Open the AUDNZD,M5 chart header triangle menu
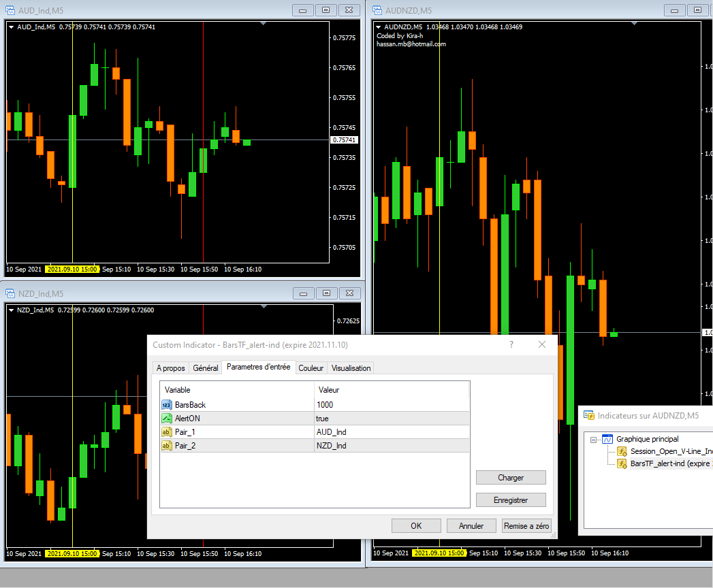Image resolution: width=713 pixels, height=588 pixels. click(x=379, y=27)
